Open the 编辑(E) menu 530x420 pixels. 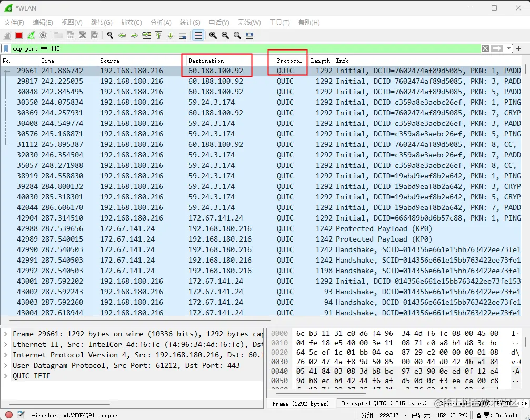43,22
